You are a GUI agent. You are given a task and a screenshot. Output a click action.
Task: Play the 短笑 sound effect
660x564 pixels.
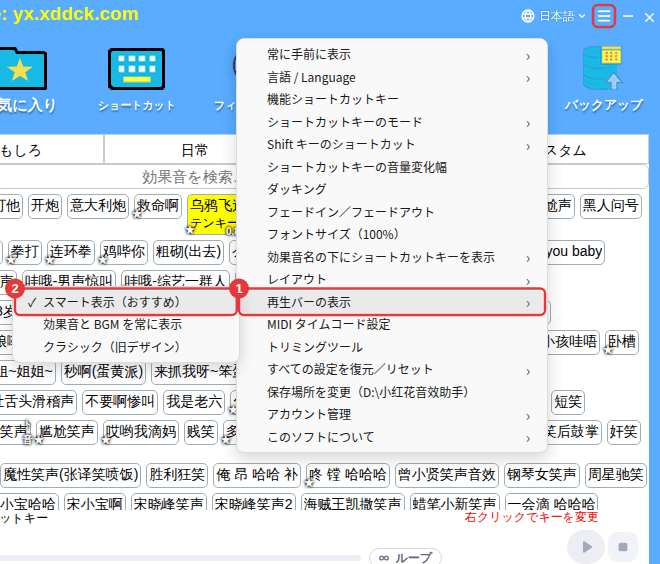[x=568, y=402]
